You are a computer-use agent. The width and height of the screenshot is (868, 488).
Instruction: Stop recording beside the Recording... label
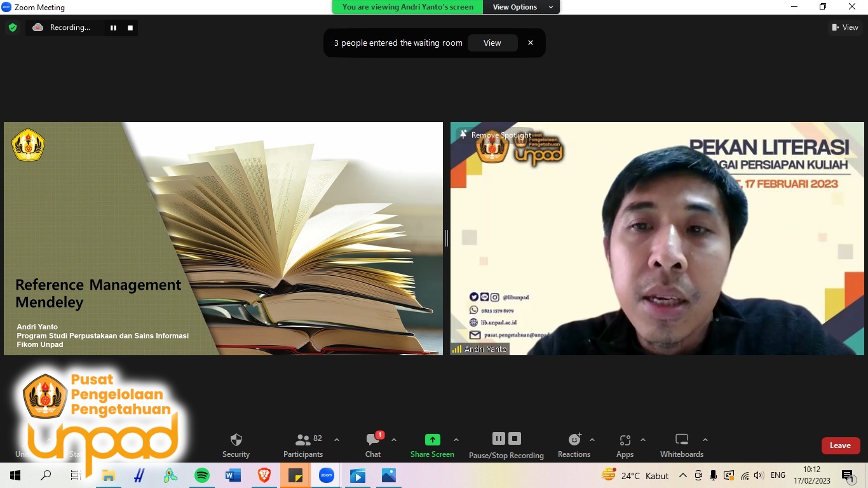point(130,28)
